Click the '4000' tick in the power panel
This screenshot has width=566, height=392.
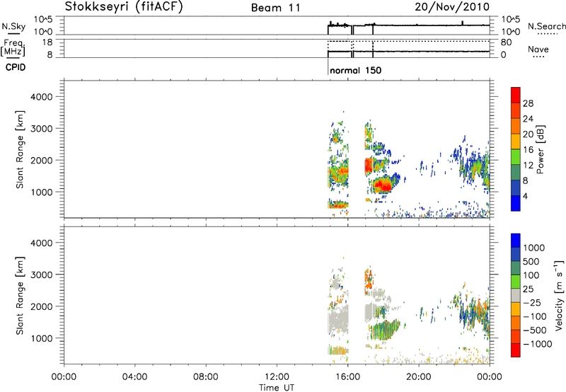pos(42,97)
